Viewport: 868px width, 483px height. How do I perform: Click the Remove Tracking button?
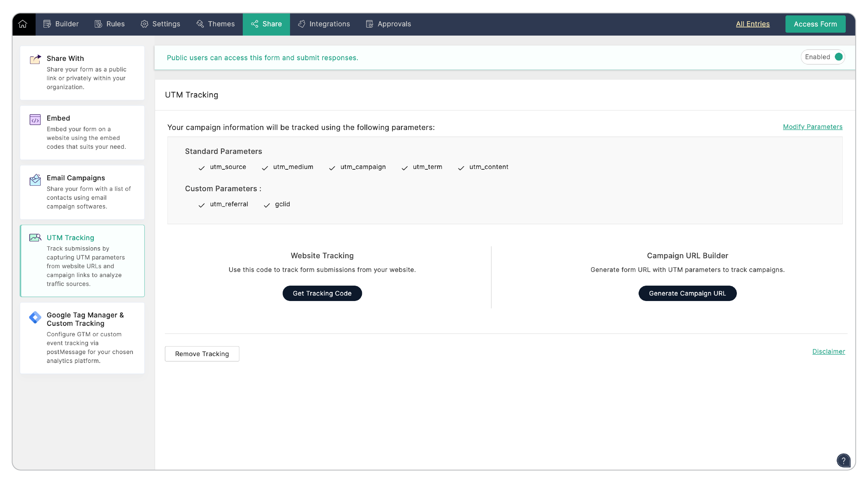pos(202,354)
